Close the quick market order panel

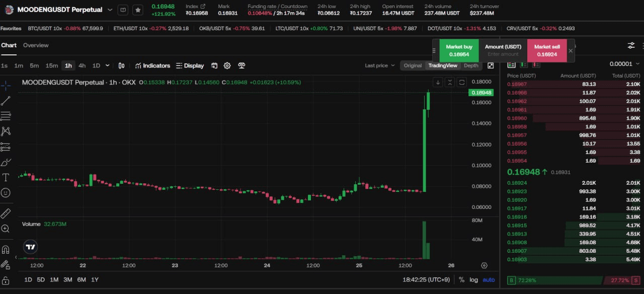[x=571, y=50]
